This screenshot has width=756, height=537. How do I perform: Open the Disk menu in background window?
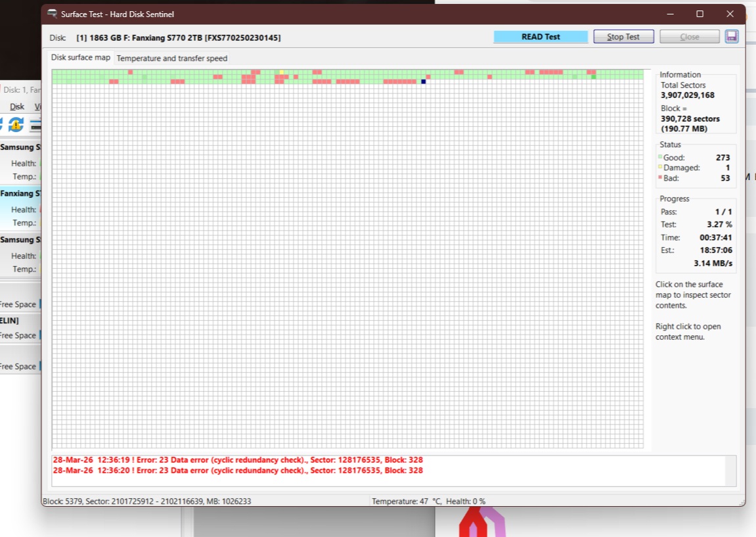tap(17, 106)
